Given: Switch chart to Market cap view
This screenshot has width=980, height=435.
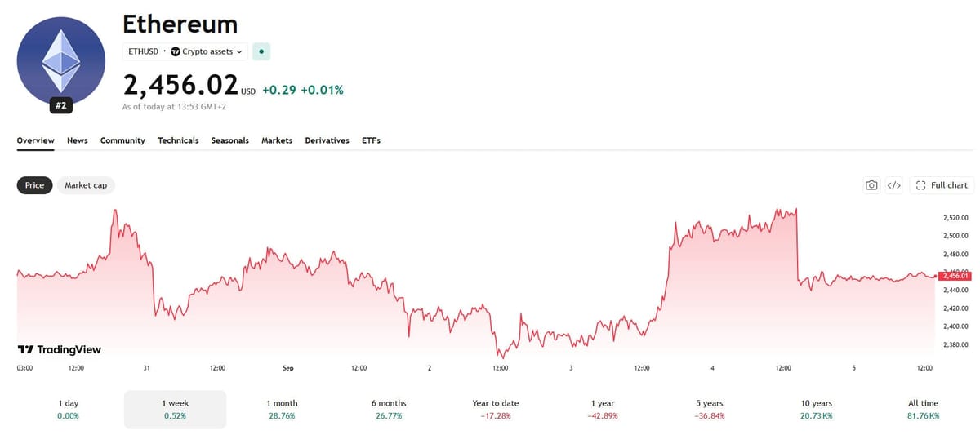Looking at the screenshot, I should 86,185.
